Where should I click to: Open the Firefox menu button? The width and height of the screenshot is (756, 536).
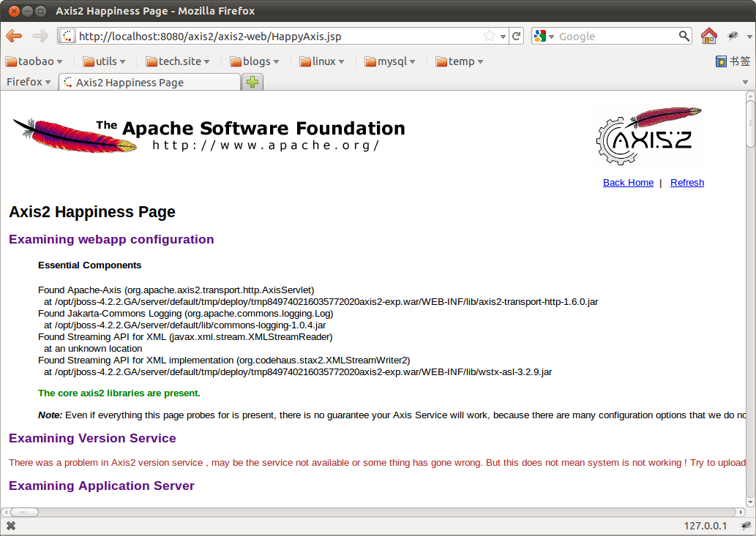click(x=29, y=82)
